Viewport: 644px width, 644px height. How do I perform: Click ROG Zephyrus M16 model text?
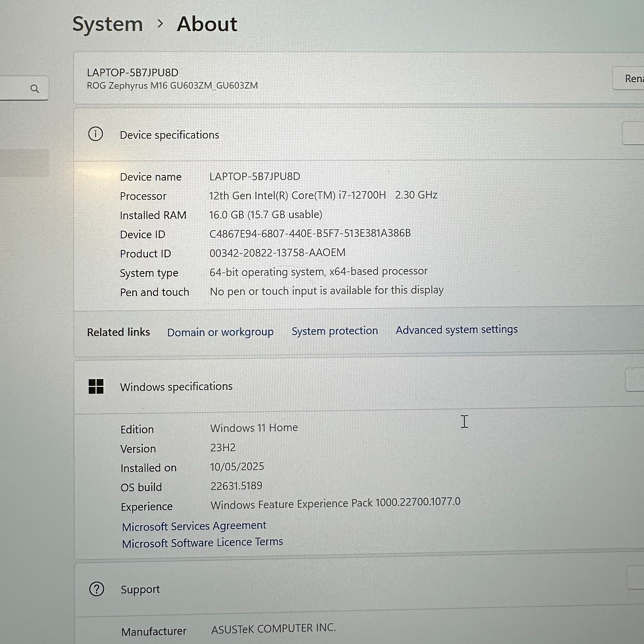pos(172,86)
